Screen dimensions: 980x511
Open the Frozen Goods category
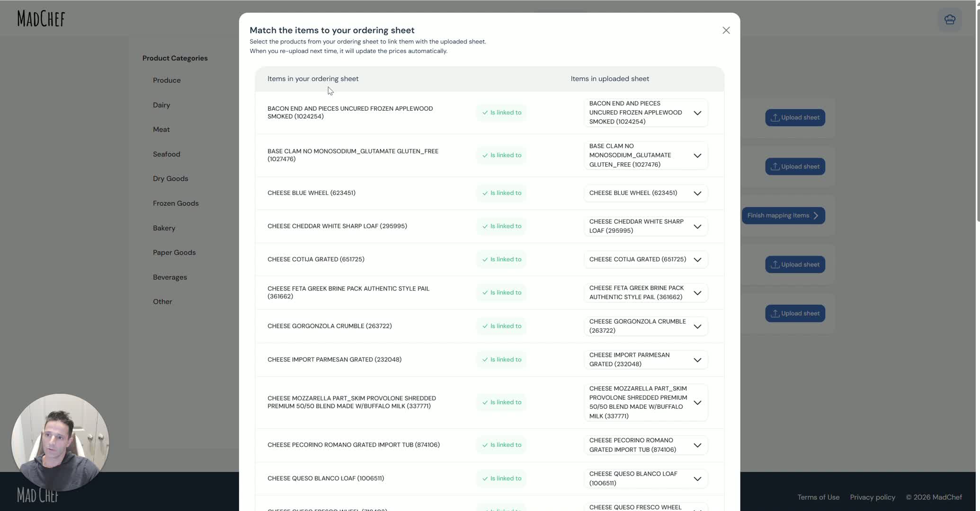[x=176, y=203]
